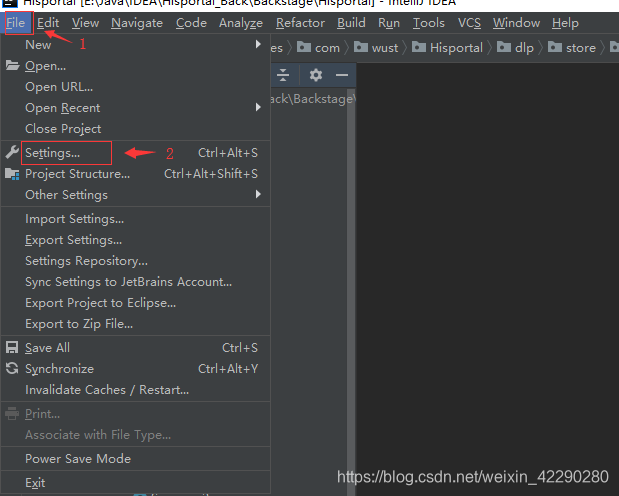The image size is (619, 496).
Task: Open the Run menu
Action: coord(389,23)
